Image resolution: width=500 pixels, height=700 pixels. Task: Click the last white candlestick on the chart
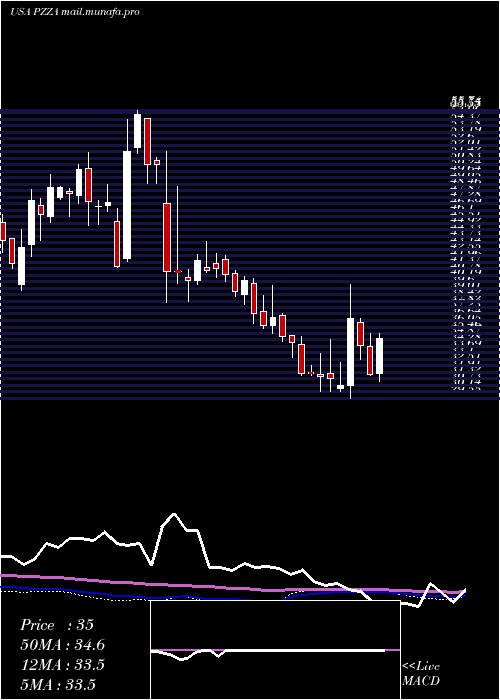[379, 356]
